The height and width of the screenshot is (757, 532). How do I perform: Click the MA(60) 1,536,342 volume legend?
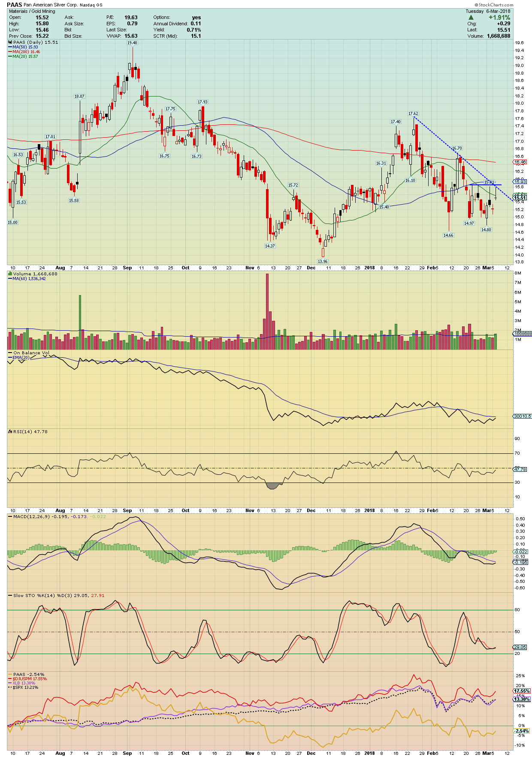click(x=27, y=279)
